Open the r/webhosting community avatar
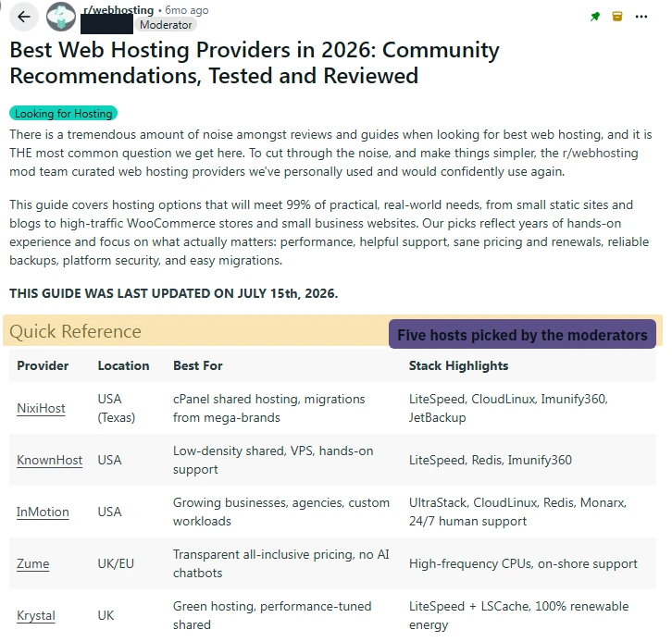The height and width of the screenshot is (642, 672). [x=61, y=17]
